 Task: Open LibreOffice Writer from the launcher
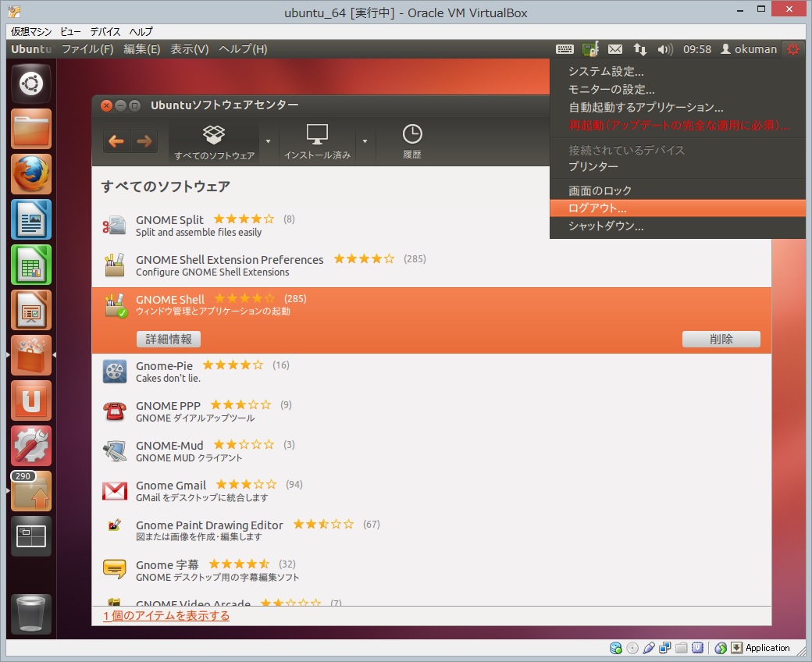[31, 219]
